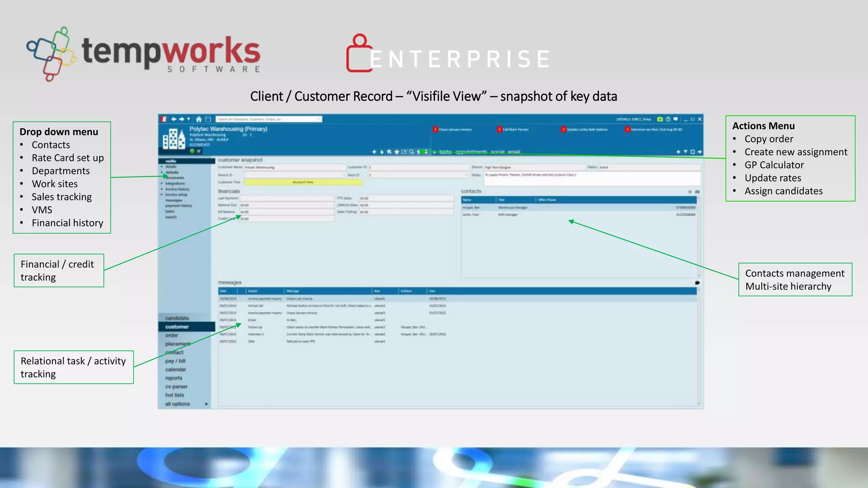The image size is (868, 488).
Task: Click the funnel filter icon
Action: 685,152
